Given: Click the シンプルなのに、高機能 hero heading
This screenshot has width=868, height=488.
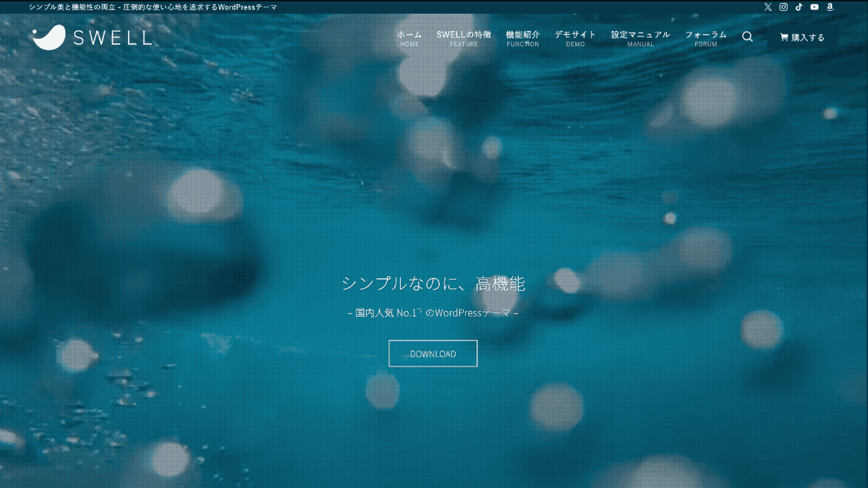Looking at the screenshot, I should pyautogui.click(x=434, y=283).
